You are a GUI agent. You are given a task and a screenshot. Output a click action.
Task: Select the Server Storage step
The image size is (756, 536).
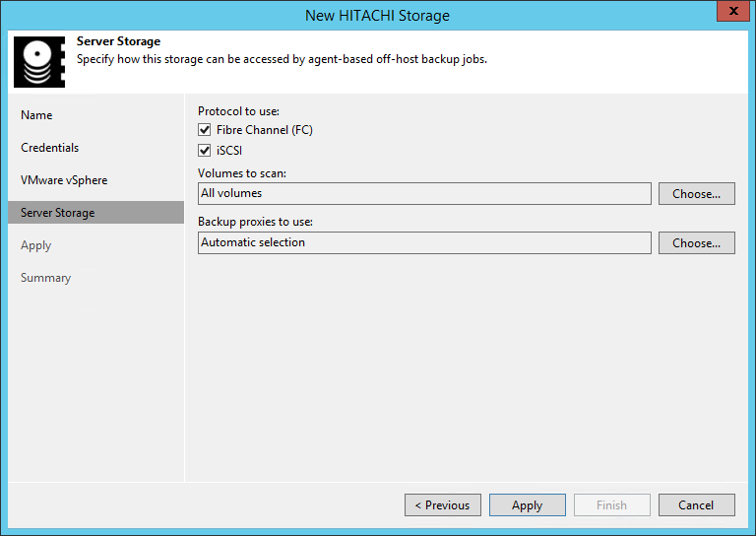[58, 213]
